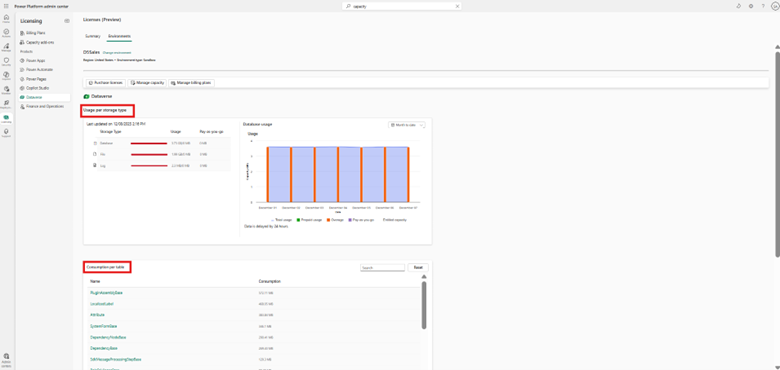Click the File row usage bar

(x=149, y=154)
